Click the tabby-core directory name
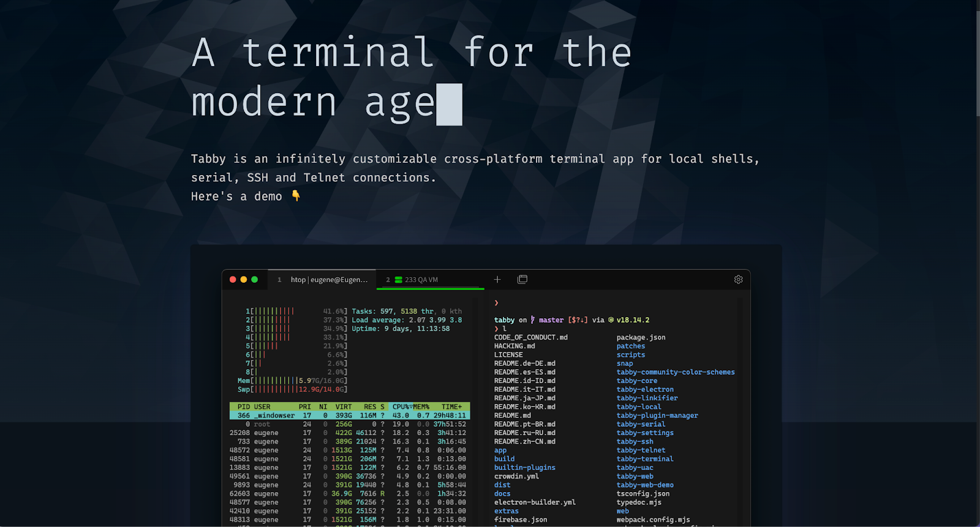 coord(637,381)
